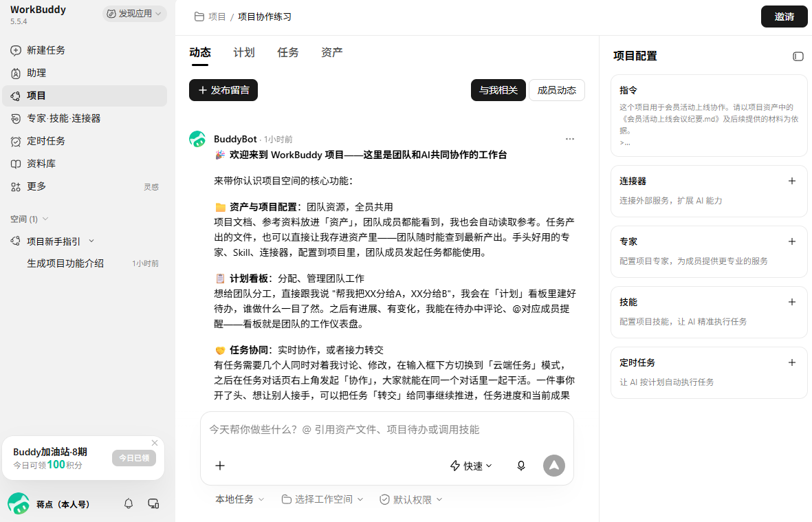Switch to the 任务 tab
Screen dimensions: 812x522
coord(288,52)
